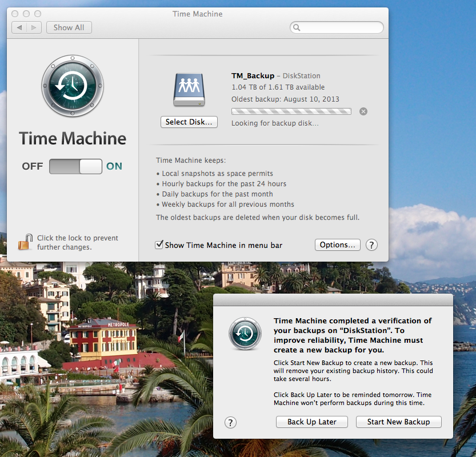Click the lock icon to prevent changes
Viewport: 476px width, 457px height.
pyautogui.click(x=25, y=242)
